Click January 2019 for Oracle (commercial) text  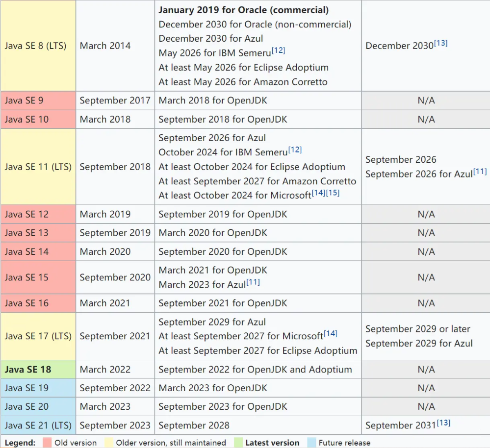243,10
